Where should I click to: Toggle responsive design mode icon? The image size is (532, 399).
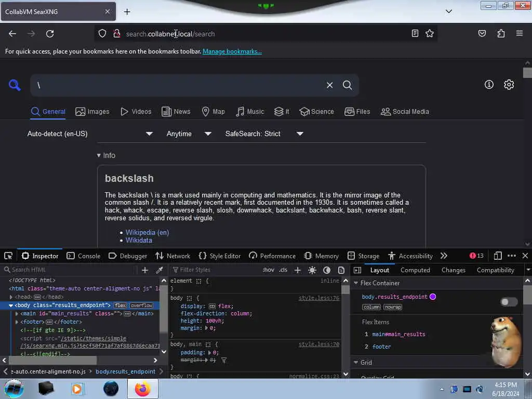click(x=497, y=256)
